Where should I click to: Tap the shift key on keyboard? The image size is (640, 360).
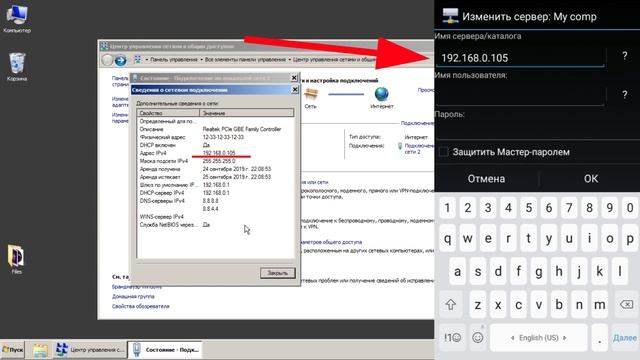coord(451,304)
